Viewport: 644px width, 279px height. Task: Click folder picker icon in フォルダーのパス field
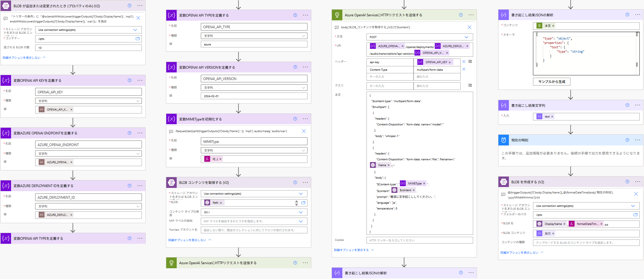[635, 215]
